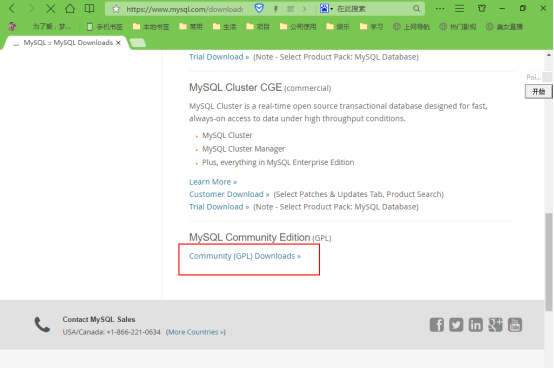Viewport: 554px width, 368px height.
Task: Open the 娱乐 bookmarks folder
Action: [x=338, y=27]
